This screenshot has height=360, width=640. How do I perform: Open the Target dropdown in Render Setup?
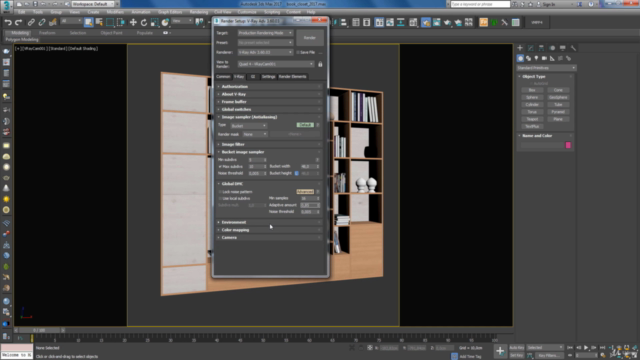click(265, 33)
